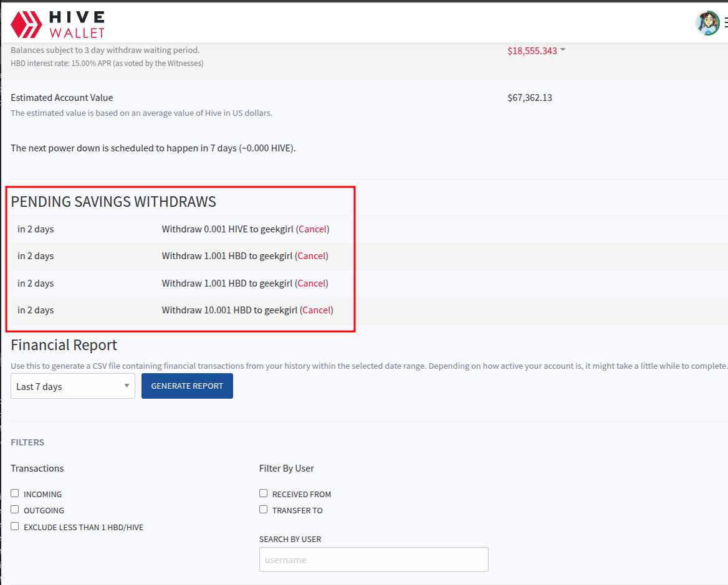Click the Financial Report section heading

64,345
